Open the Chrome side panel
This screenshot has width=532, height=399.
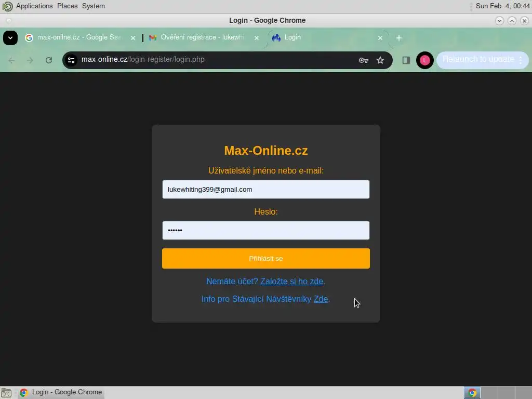point(406,60)
